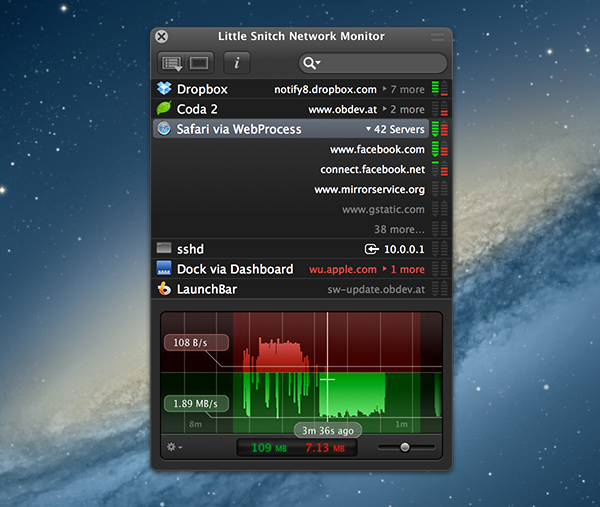
Task: Select notify8.dropbox.com server text
Action: coord(325,90)
